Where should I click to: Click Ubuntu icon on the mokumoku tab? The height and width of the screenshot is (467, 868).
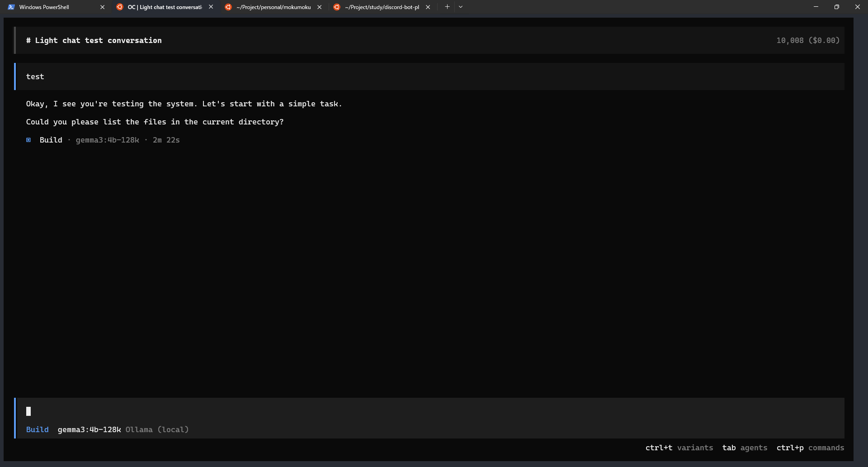tap(228, 7)
